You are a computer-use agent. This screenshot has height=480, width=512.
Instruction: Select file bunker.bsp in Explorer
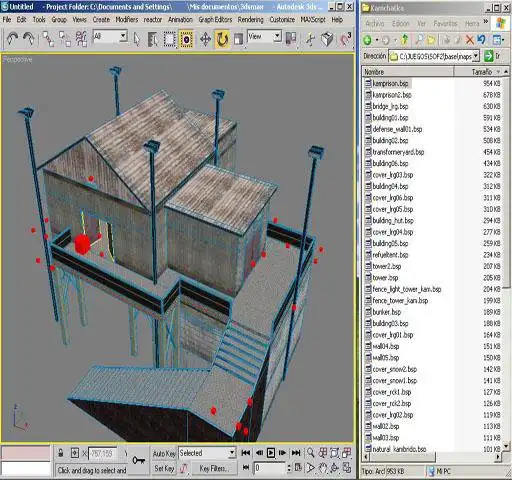386,312
